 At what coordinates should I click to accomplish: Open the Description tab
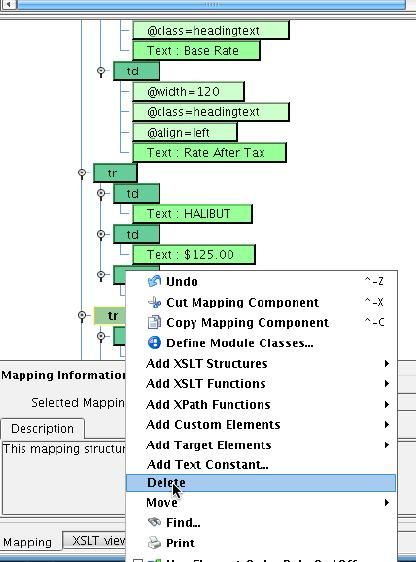(42, 429)
